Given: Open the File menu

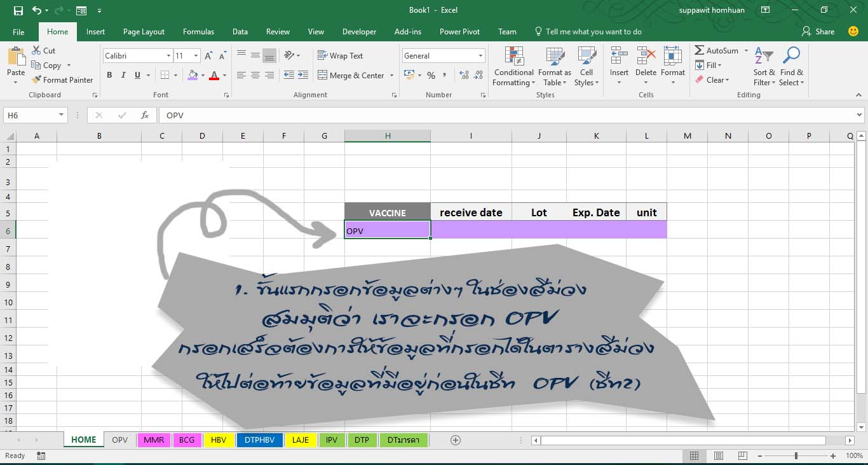Looking at the screenshot, I should point(18,32).
